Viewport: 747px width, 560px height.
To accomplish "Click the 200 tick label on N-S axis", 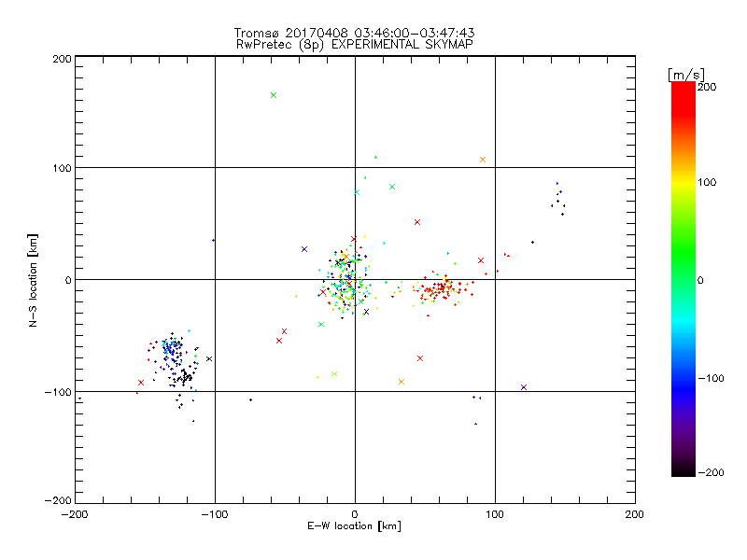I will pos(62,59).
